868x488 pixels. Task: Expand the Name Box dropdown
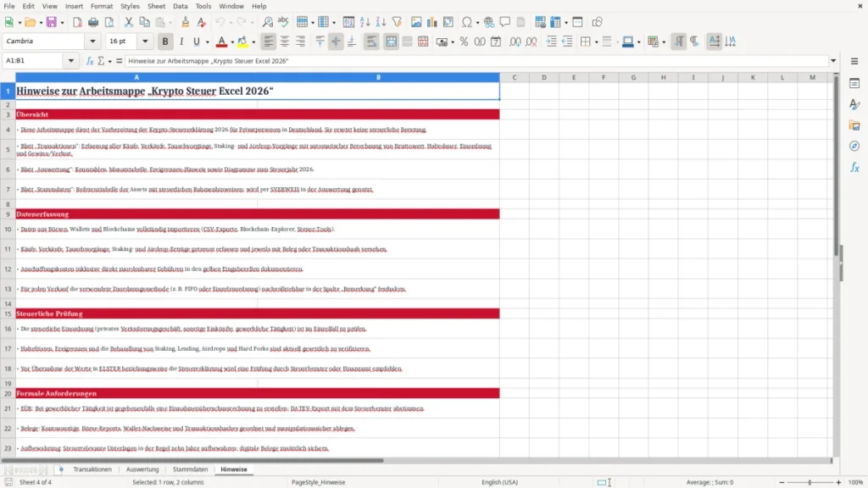click(71, 61)
